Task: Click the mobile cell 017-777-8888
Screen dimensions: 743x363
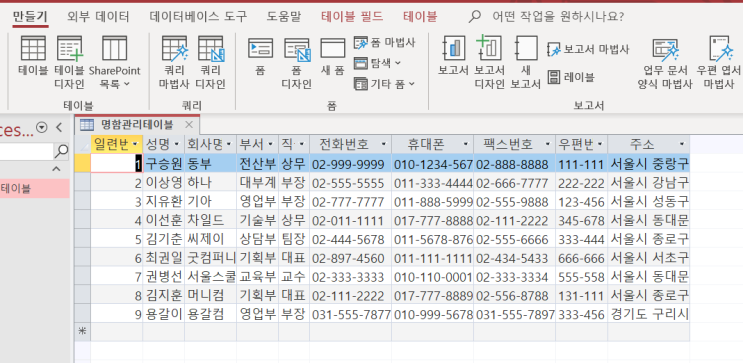Action: (x=432, y=220)
